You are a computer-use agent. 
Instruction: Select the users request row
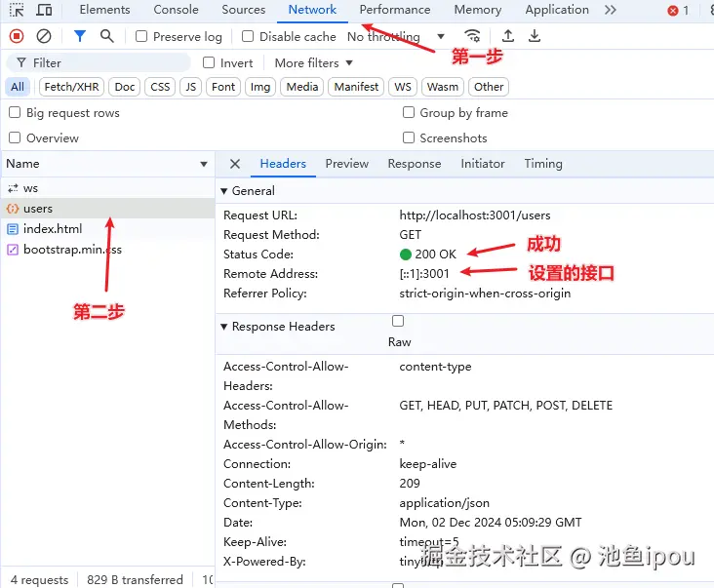[x=107, y=209]
